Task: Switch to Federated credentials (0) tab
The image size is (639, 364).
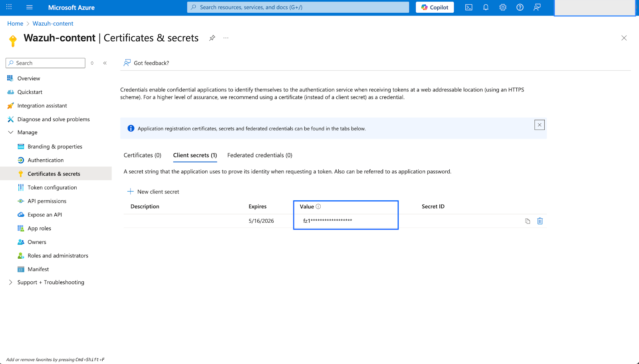Action: tap(260, 155)
